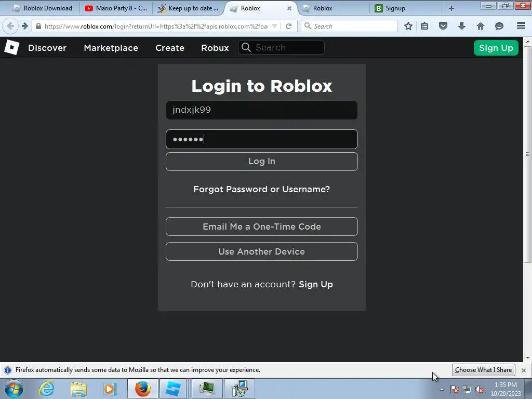Switch to the Signup tab
Viewport: 532px width, 399px height.
point(405,8)
